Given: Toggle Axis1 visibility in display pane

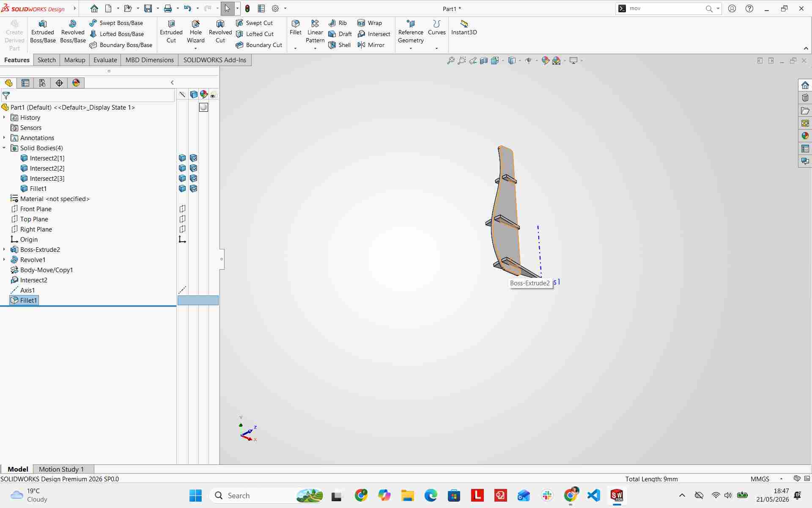Looking at the screenshot, I should tap(182, 290).
